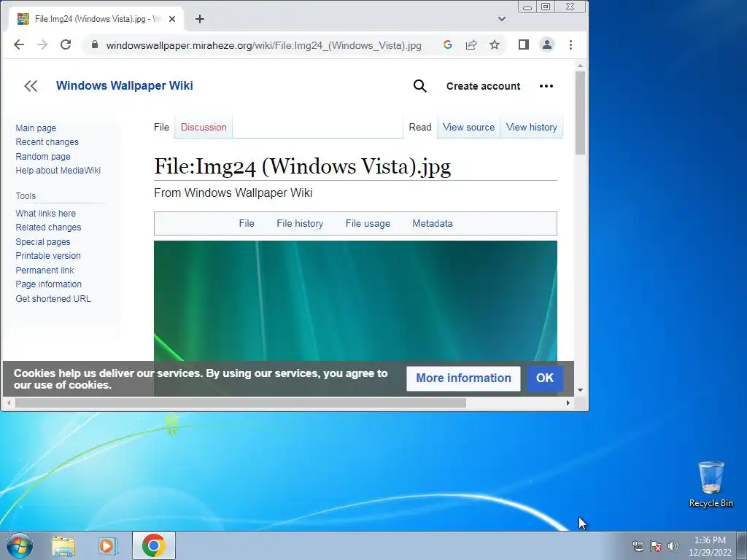Open Random page link
The image size is (747, 560).
pyautogui.click(x=43, y=156)
